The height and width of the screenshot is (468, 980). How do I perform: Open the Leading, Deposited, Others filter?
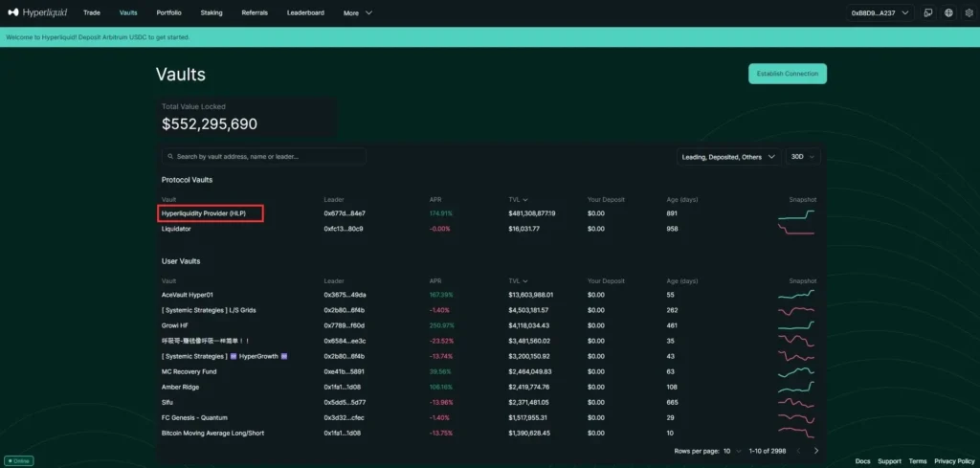coord(727,156)
